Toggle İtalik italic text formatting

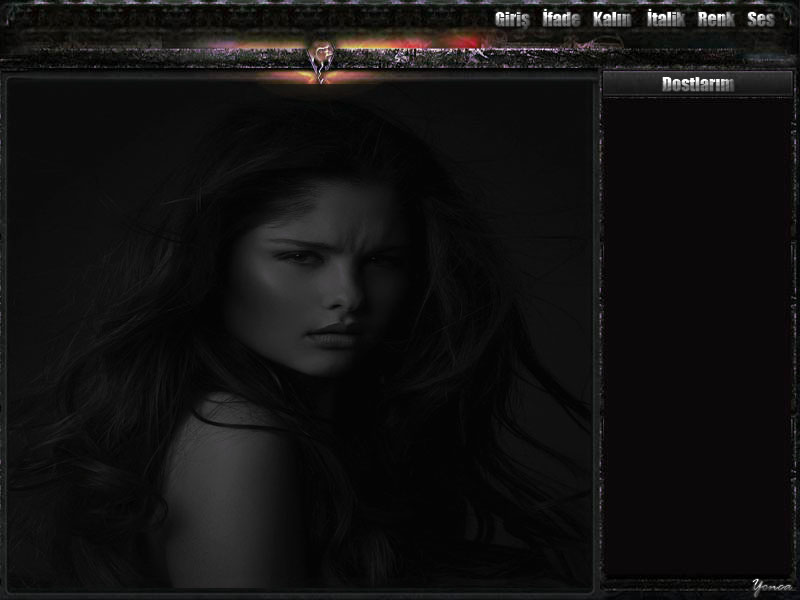point(665,19)
